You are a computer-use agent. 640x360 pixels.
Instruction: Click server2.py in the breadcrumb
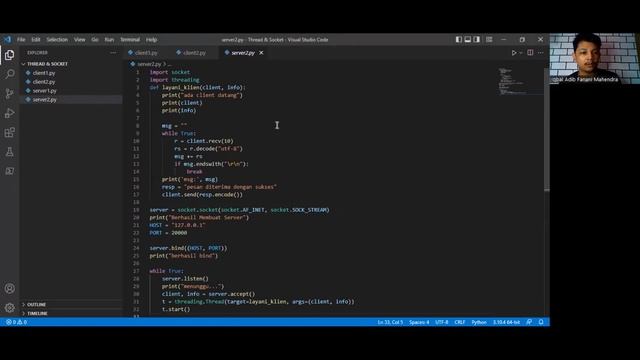point(149,64)
